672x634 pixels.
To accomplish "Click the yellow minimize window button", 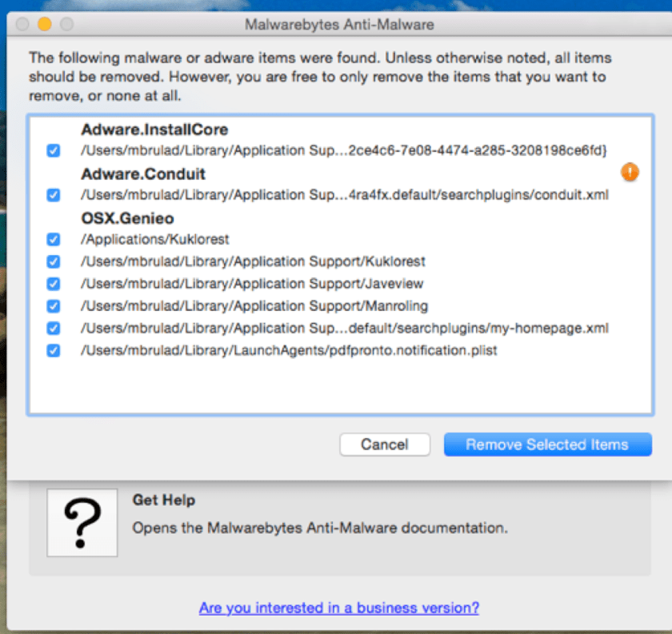I will [x=44, y=24].
